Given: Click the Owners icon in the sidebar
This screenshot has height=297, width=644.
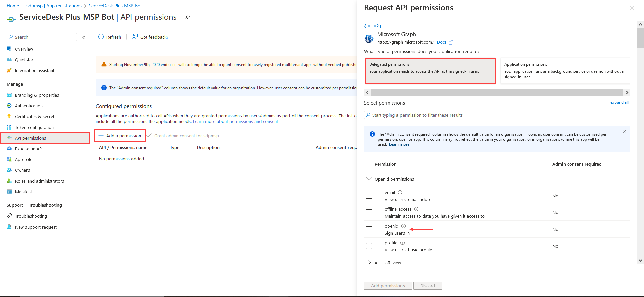Looking at the screenshot, I should [x=9, y=170].
